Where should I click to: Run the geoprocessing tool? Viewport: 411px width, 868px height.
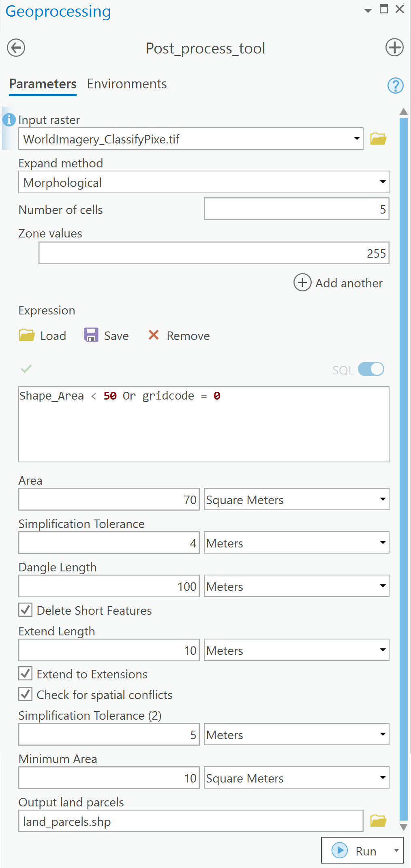[x=355, y=851]
